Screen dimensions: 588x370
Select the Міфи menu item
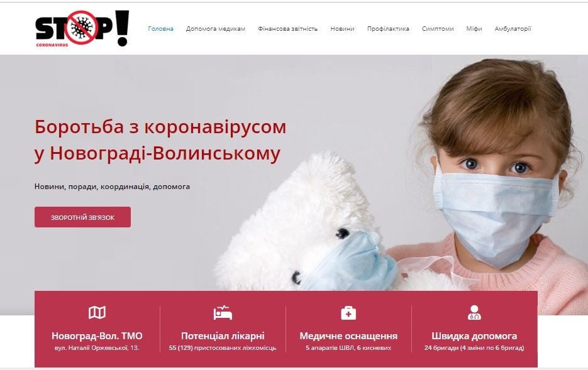click(x=474, y=28)
